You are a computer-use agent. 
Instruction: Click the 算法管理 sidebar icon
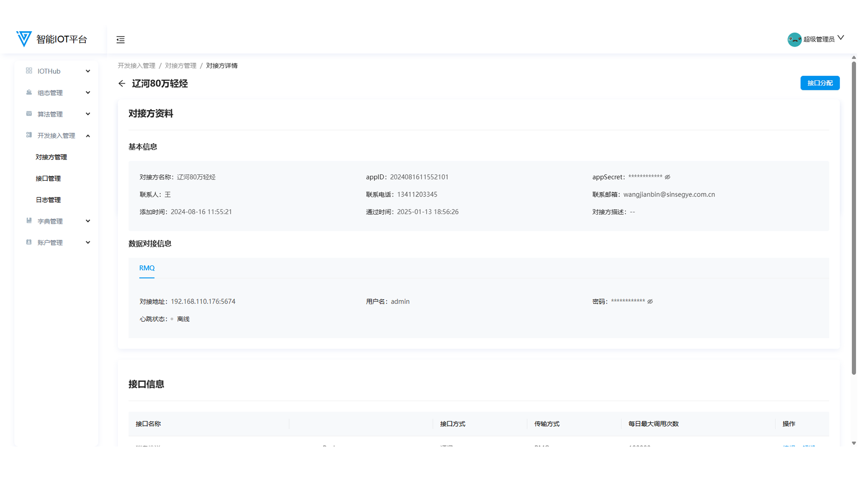[x=29, y=114]
